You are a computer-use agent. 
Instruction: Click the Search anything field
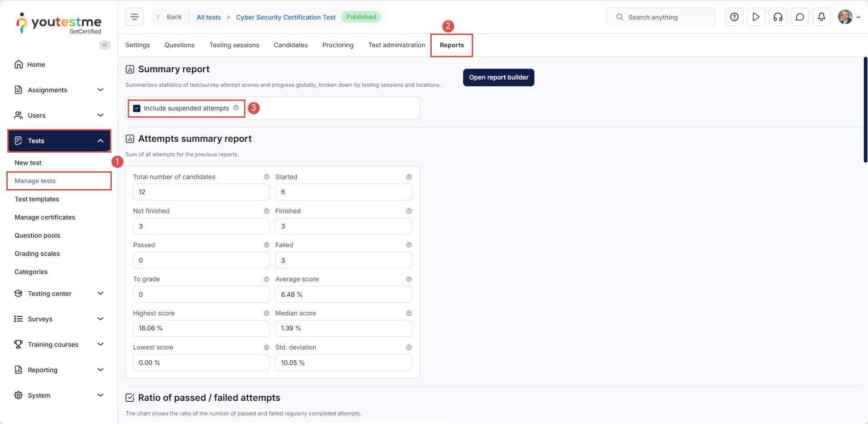click(661, 17)
